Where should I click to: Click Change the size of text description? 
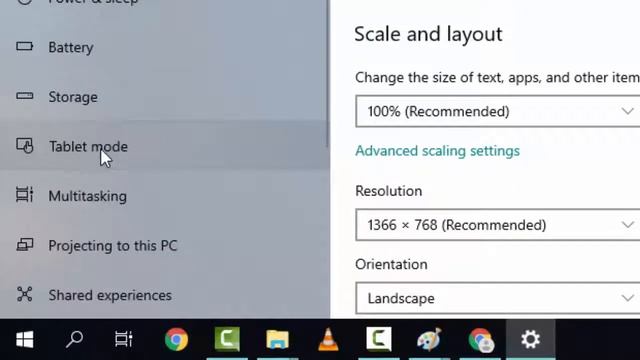coord(498,78)
